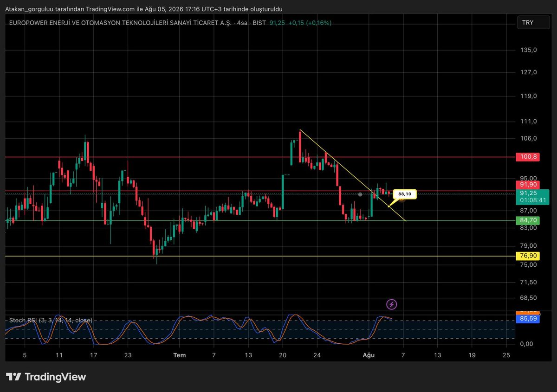Click the 111,0 price axis label
The width and height of the screenshot is (557, 392).
(529, 121)
